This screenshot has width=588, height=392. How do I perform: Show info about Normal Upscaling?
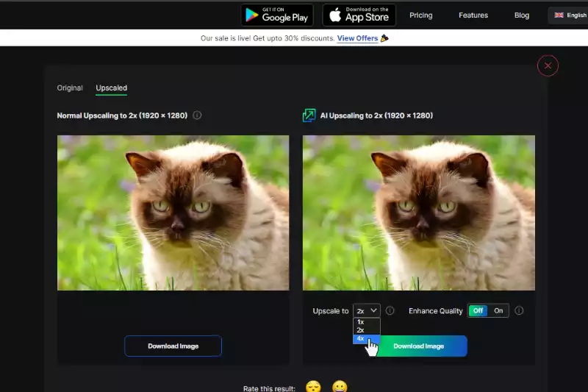197,115
